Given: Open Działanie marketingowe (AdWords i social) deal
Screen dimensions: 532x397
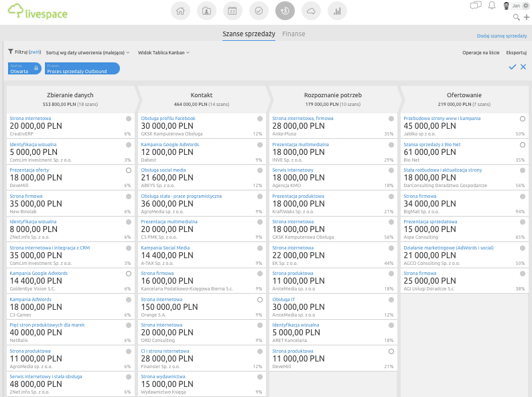Looking at the screenshot, I should pos(448,248).
